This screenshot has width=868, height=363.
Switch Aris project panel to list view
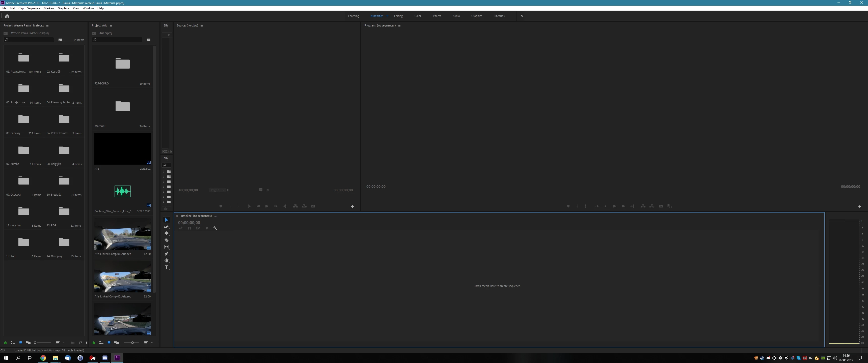pos(101,343)
